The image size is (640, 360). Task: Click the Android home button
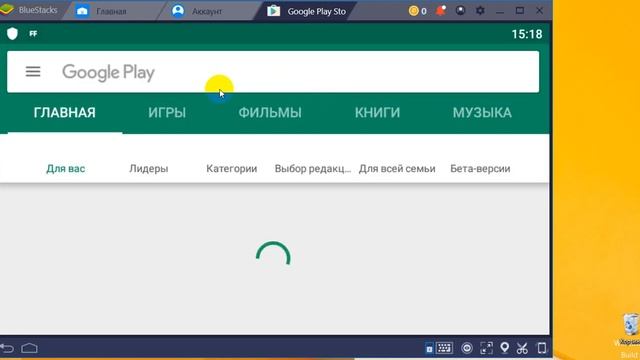coord(29,348)
